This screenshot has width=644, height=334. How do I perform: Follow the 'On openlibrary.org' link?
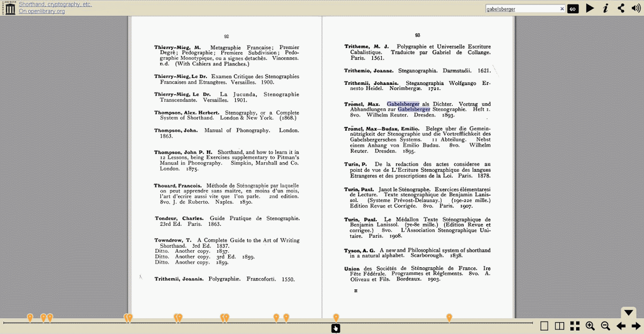[x=42, y=11]
